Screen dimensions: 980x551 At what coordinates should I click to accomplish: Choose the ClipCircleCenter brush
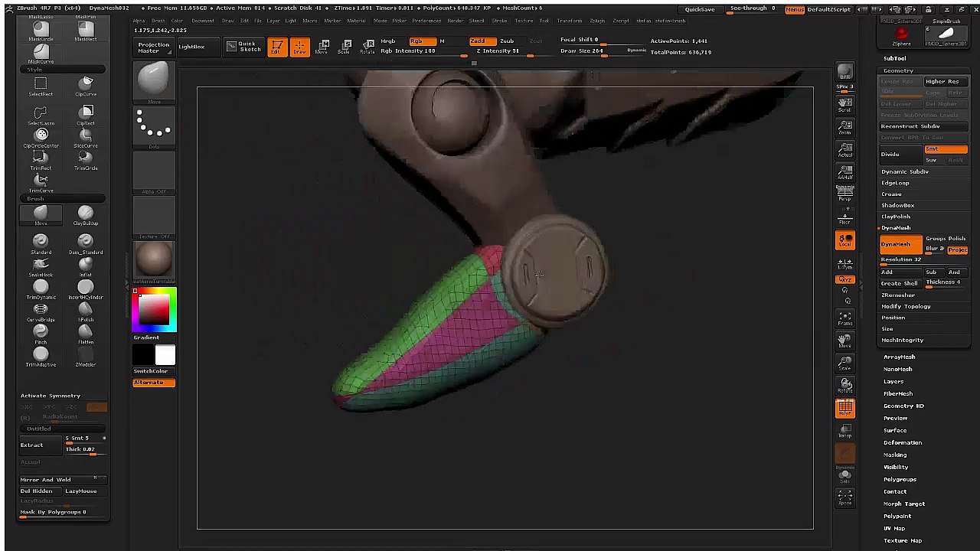tap(41, 138)
